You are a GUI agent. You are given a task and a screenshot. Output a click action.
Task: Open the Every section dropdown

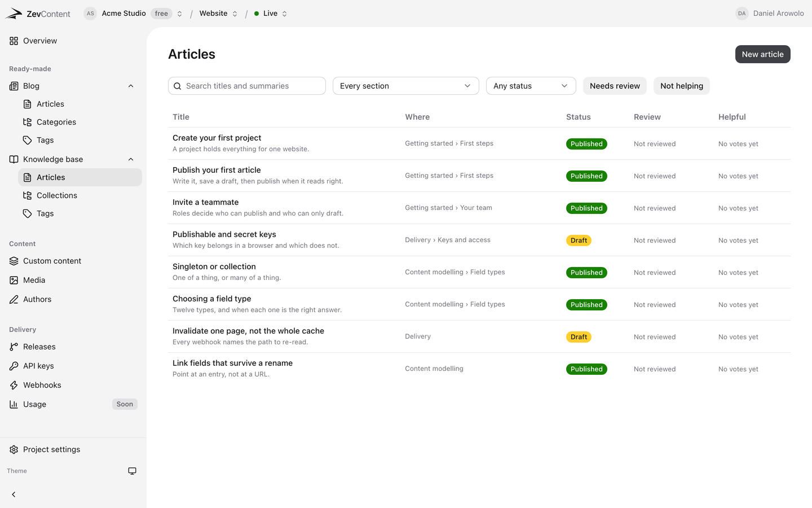[x=406, y=86]
